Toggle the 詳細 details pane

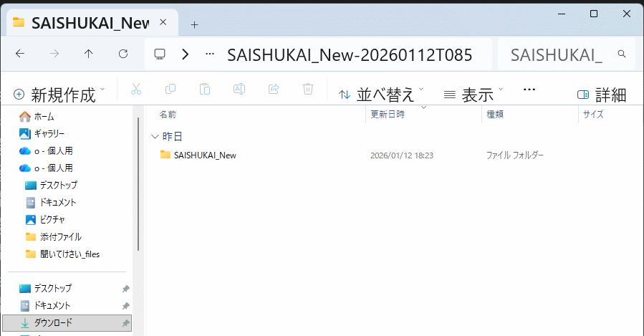pos(602,94)
